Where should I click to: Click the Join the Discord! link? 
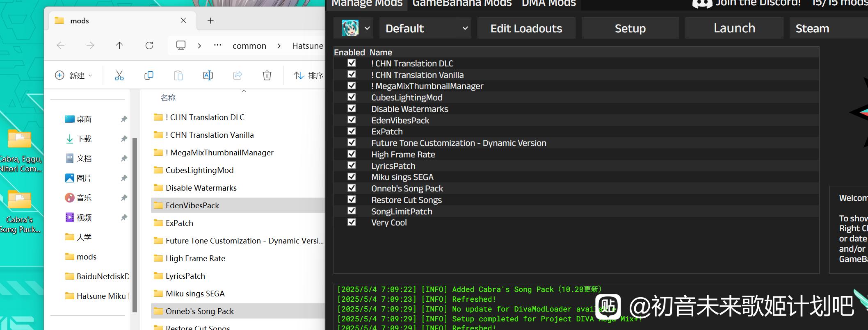click(x=758, y=3)
